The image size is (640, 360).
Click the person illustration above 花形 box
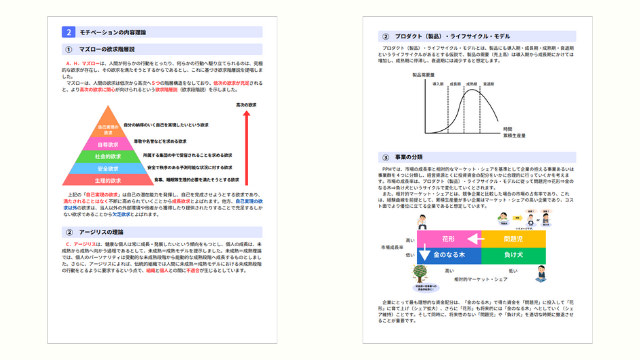(x=422, y=222)
